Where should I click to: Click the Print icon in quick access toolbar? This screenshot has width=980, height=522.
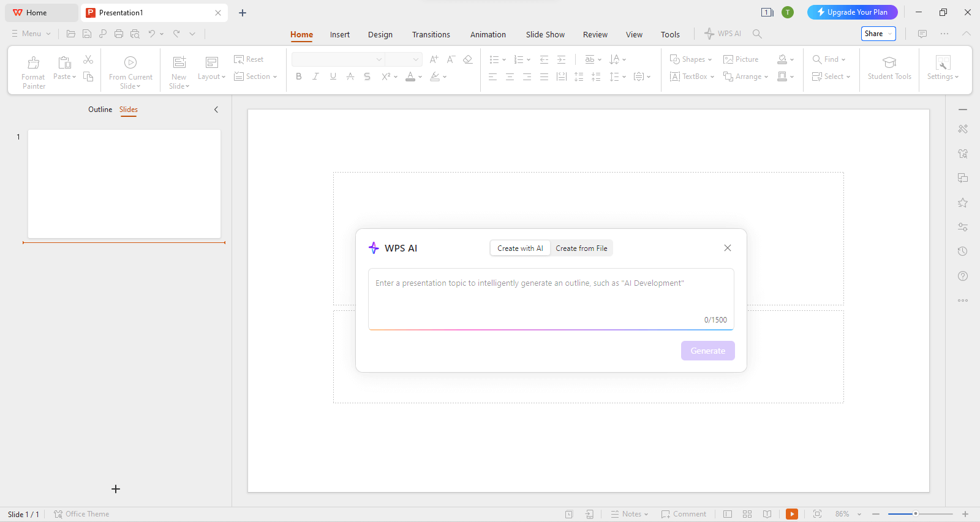[x=119, y=34]
